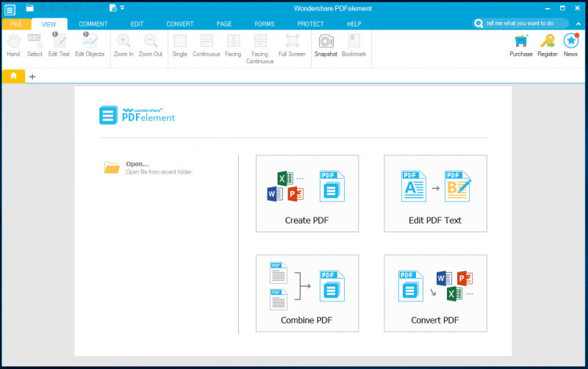
Task: Collapse the ribbon with the chevron arrow
Action: point(578,24)
